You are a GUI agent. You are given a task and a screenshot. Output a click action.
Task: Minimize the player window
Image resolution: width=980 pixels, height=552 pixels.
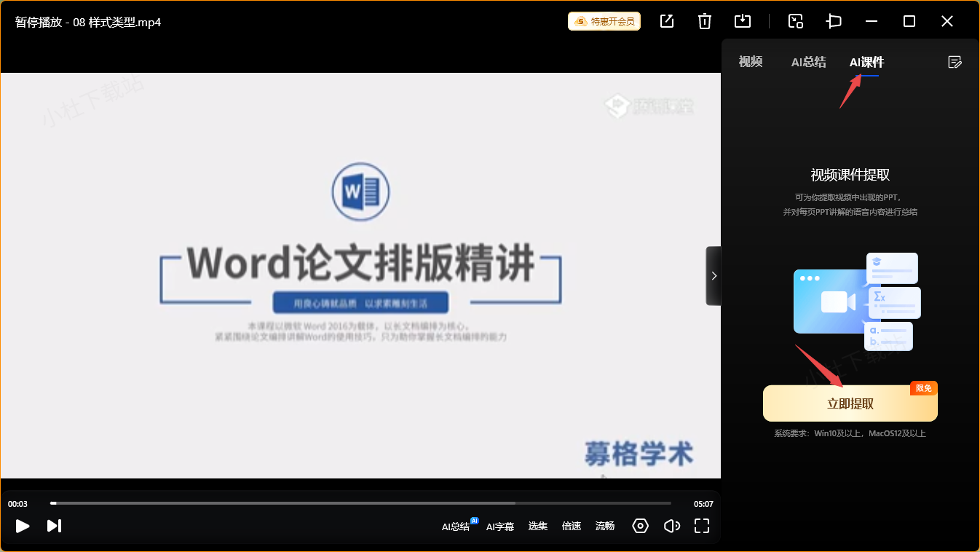[x=872, y=21]
